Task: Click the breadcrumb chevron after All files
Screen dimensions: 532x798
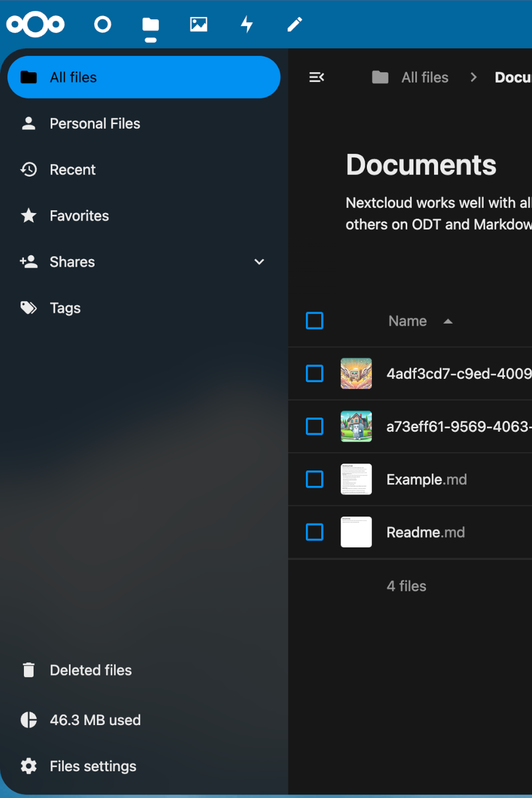Action: point(473,77)
